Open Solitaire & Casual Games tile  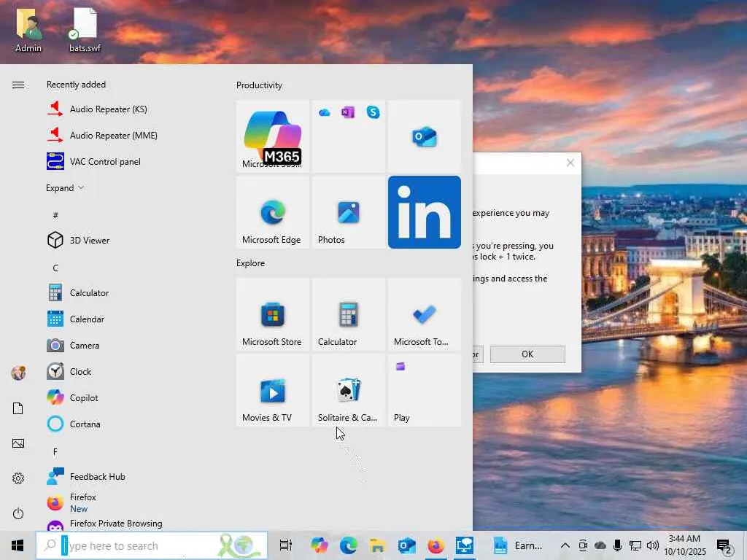(x=348, y=390)
